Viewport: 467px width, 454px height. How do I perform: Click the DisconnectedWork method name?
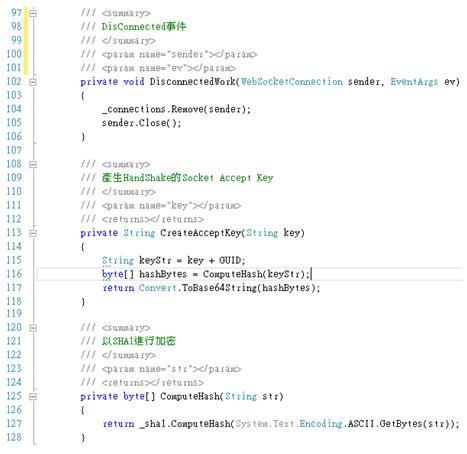[x=192, y=82]
